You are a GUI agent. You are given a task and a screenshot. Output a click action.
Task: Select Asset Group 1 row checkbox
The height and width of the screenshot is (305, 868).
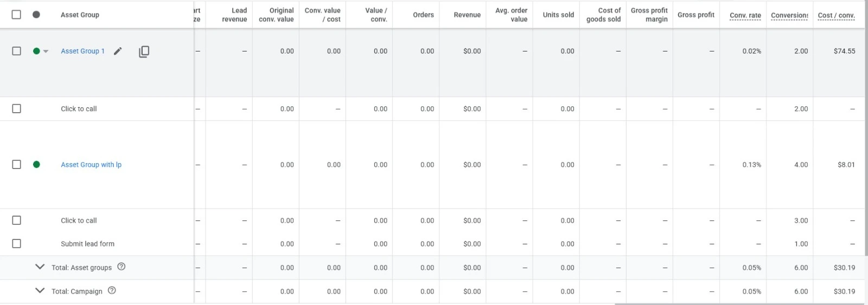(16, 51)
